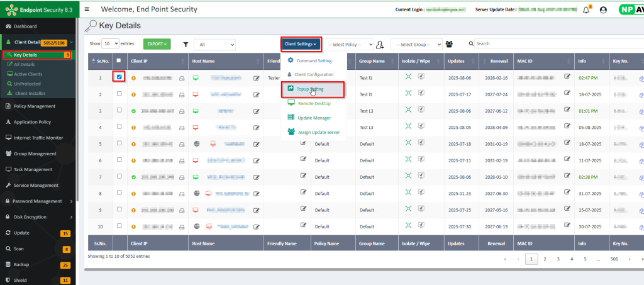Click the filter funnel icon
This screenshot has height=285, width=644.
(186, 45)
